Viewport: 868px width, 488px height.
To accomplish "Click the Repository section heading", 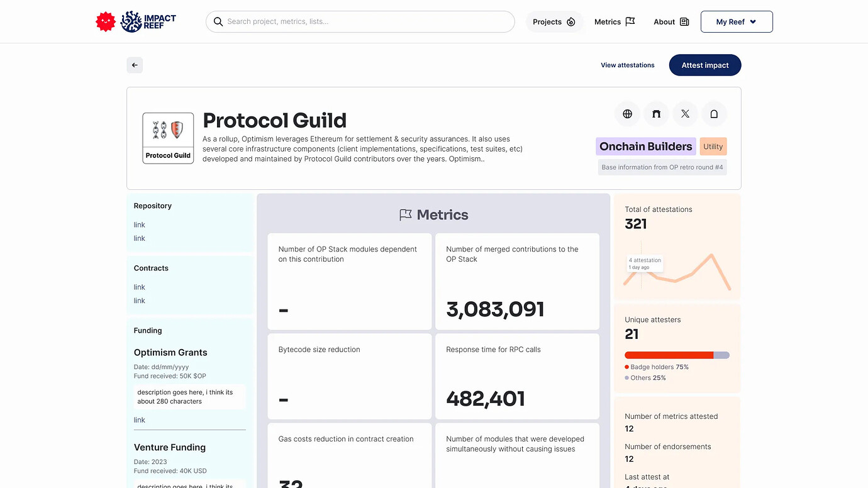I will point(153,206).
